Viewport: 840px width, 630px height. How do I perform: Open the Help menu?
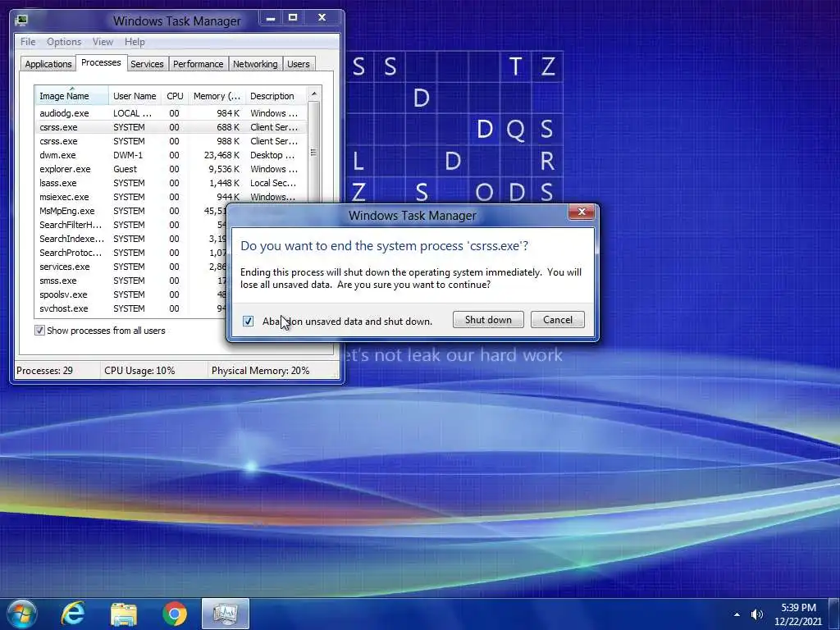pyautogui.click(x=135, y=42)
